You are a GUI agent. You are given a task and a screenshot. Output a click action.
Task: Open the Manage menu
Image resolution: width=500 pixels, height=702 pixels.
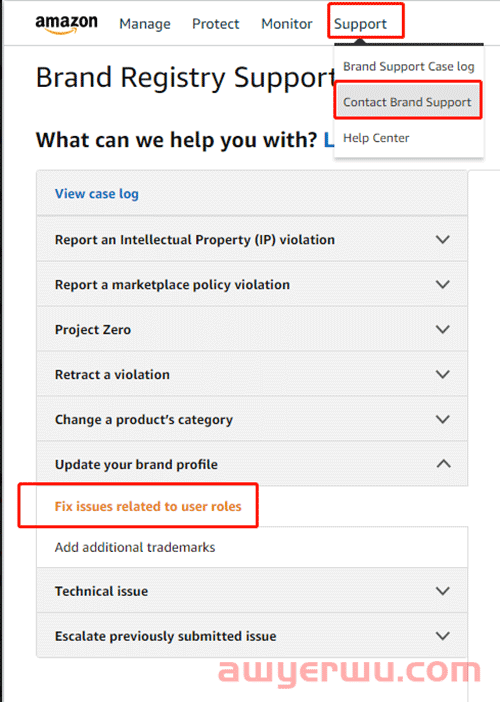[145, 24]
